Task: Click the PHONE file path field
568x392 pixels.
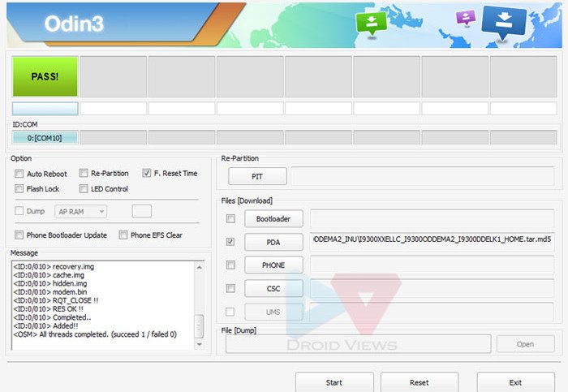Action: 432,265
